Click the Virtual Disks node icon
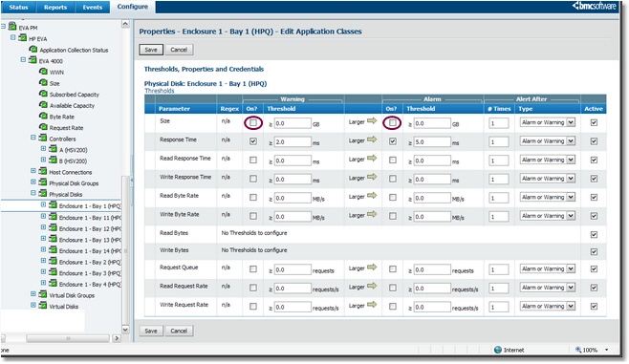 pos(43,306)
